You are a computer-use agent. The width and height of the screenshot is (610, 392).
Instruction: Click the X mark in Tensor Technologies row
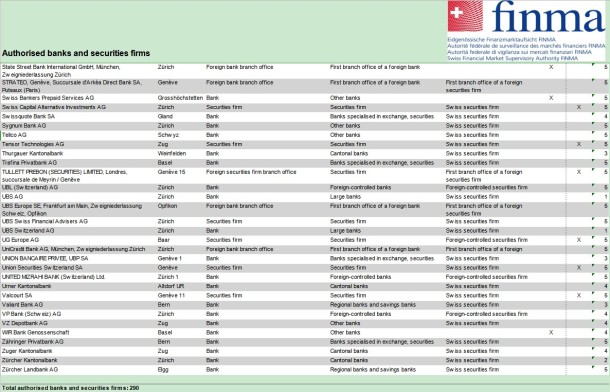pyautogui.click(x=579, y=144)
